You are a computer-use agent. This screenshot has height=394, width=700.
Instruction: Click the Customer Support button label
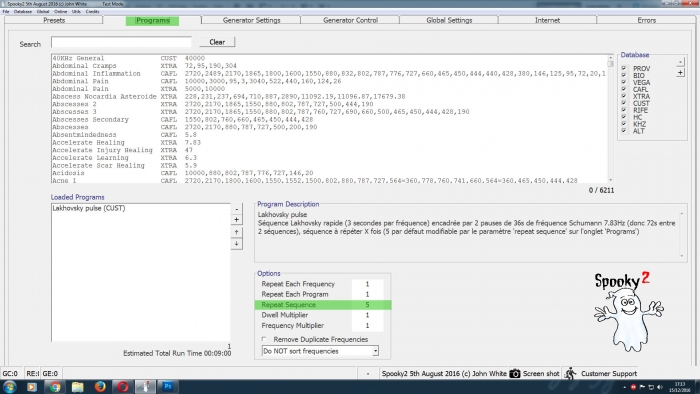point(608,373)
